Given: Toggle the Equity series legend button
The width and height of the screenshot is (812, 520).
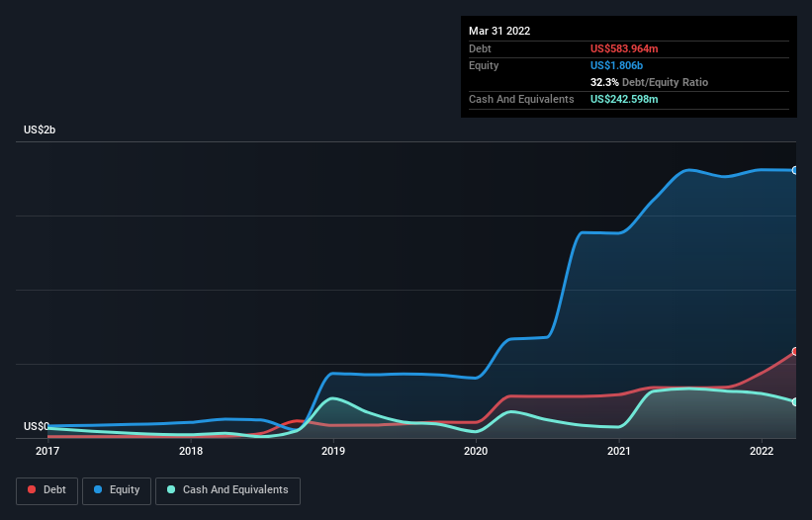Looking at the screenshot, I should pos(117,490).
